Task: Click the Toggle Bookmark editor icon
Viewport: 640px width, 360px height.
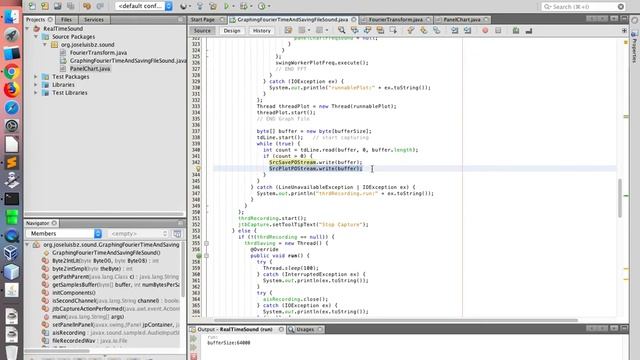Action: tap(436, 31)
